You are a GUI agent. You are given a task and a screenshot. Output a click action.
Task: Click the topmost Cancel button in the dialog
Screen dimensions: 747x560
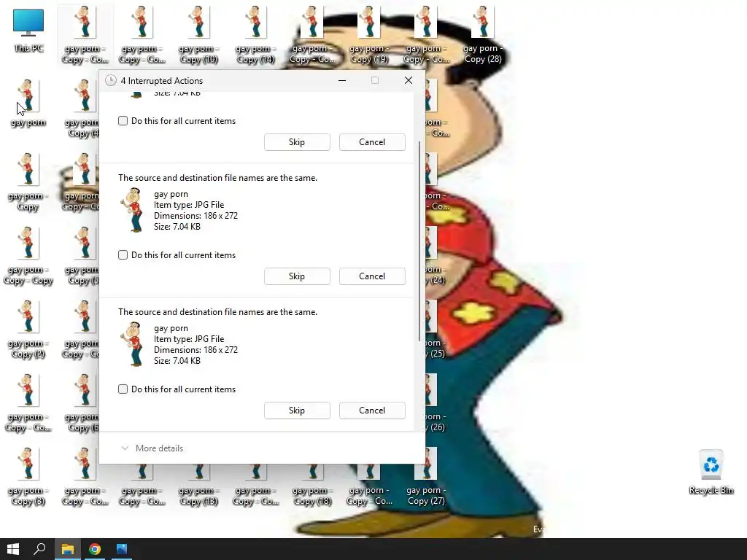tap(372, 142)
